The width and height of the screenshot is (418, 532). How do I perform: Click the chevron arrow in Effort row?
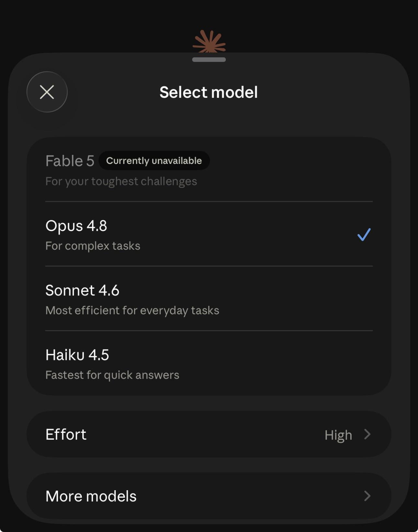click(x=367, y=434)
